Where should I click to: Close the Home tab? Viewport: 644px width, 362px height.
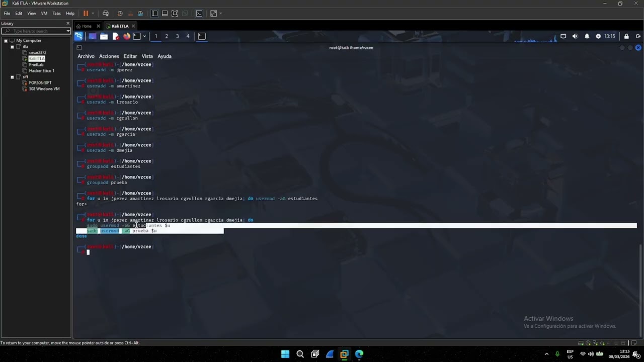(98, 26)
